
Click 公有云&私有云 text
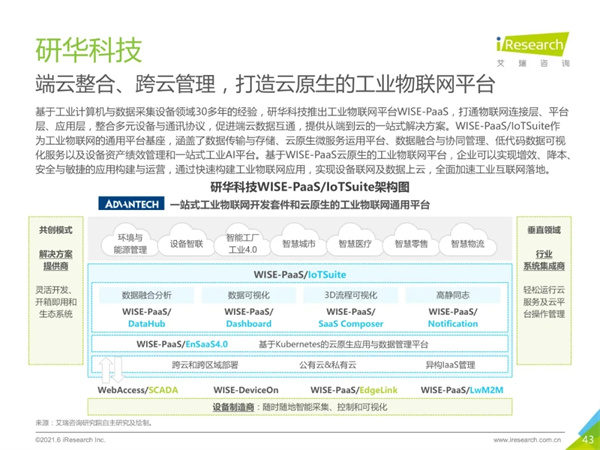[328, 365]
